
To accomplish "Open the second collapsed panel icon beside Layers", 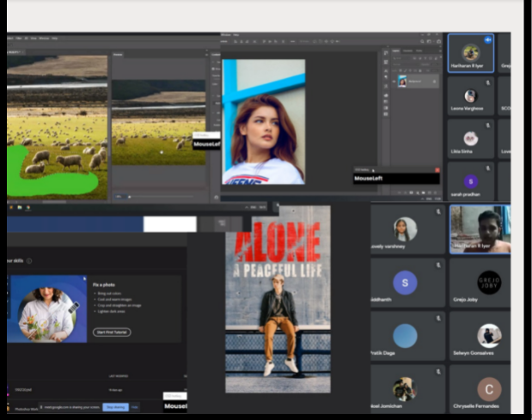I will tap(386, 62).
